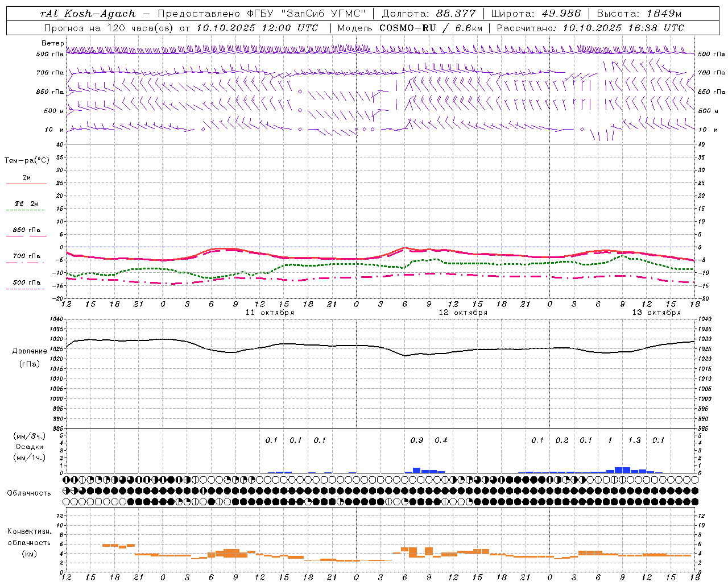Select the forecast start time 10.10.2025 12:00 UTC
Screen dimensions: 728x582
click(x=257, y=28)
